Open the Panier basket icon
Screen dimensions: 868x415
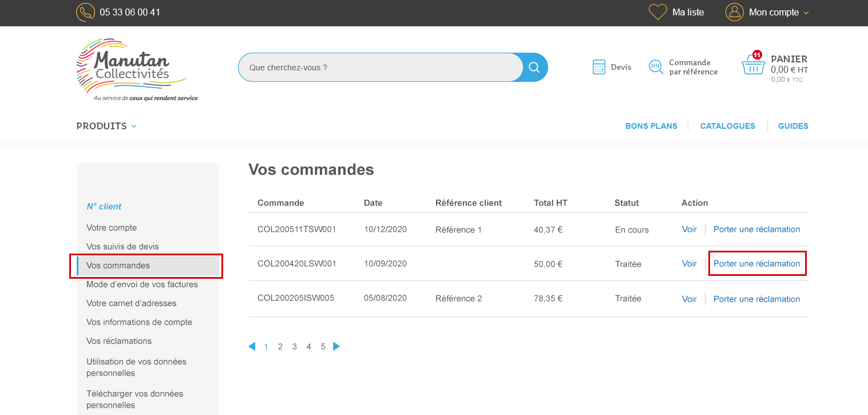coord(753,65)
